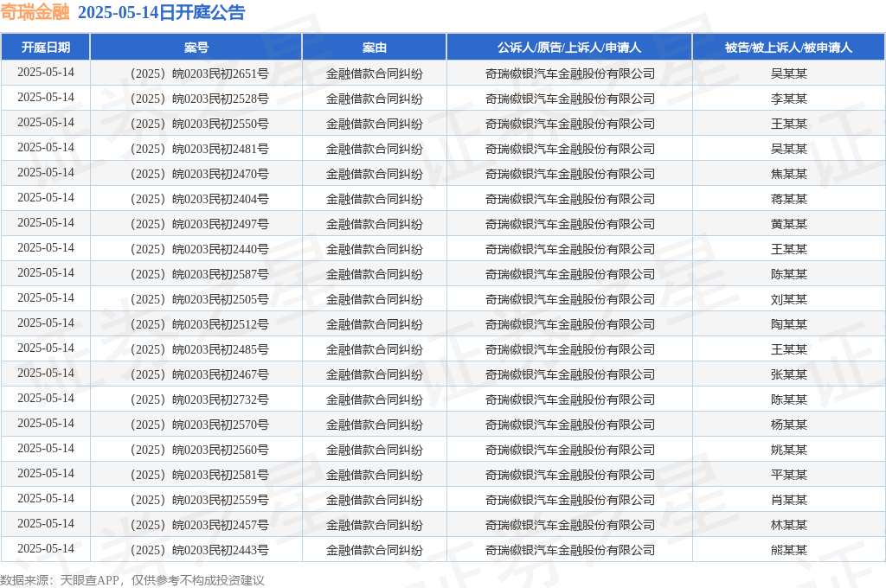The height and width of the screenshot is (588, 886).
Task: Select defendant 黄某某
Action: pos(789,224)
